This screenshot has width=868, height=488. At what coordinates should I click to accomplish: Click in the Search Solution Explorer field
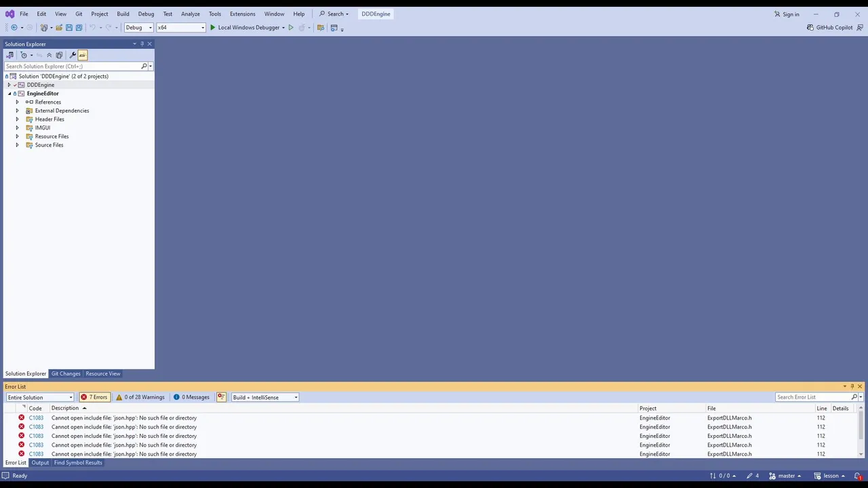[x=73, y=66]
